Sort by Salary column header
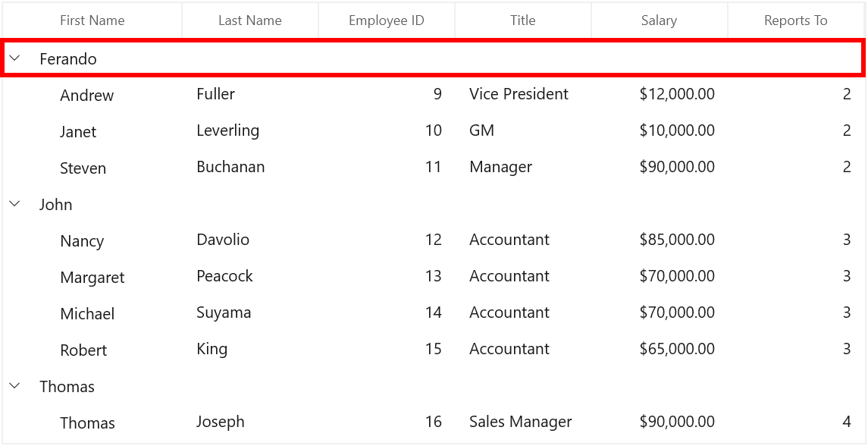 tap(659, 20)
